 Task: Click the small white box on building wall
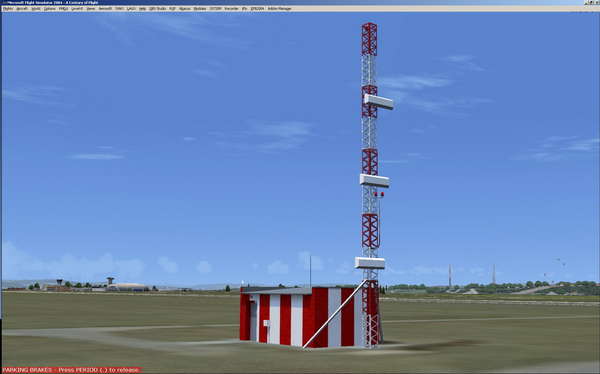[x=266, y=323]
